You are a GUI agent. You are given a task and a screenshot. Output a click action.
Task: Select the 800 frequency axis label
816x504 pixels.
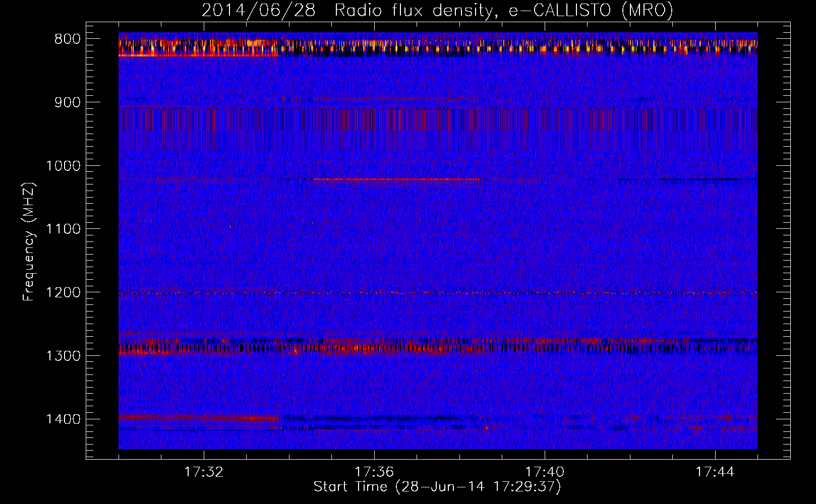tap(67, 39)
